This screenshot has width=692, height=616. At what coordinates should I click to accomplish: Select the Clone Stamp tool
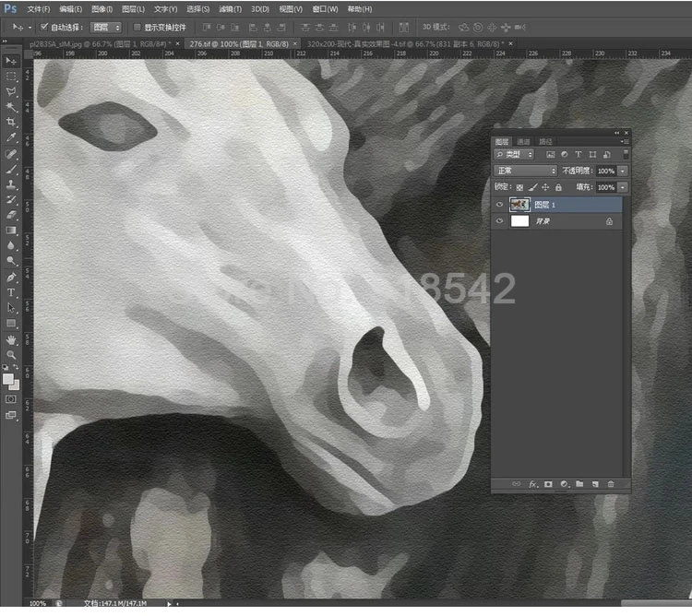pos(11,184)
